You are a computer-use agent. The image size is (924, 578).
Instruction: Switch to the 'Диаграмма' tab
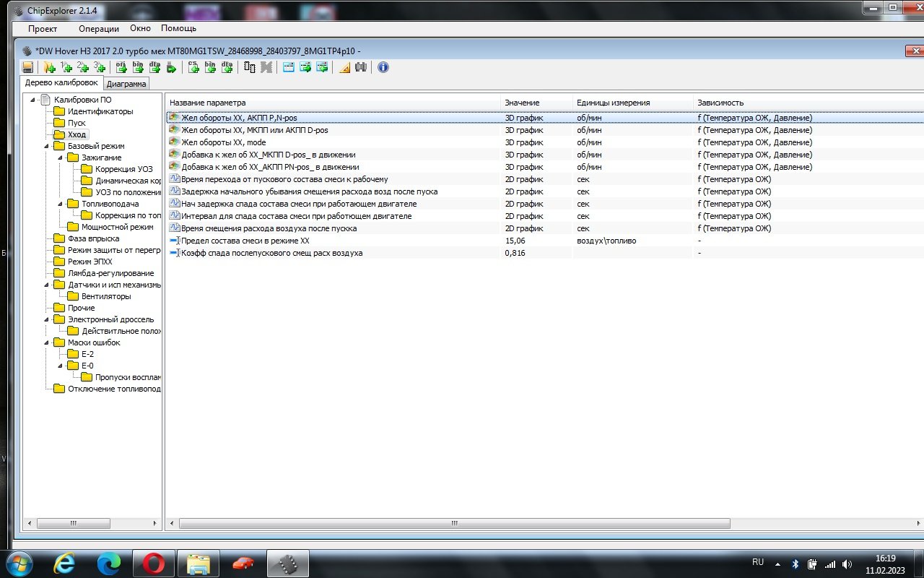tap(126, 84)
